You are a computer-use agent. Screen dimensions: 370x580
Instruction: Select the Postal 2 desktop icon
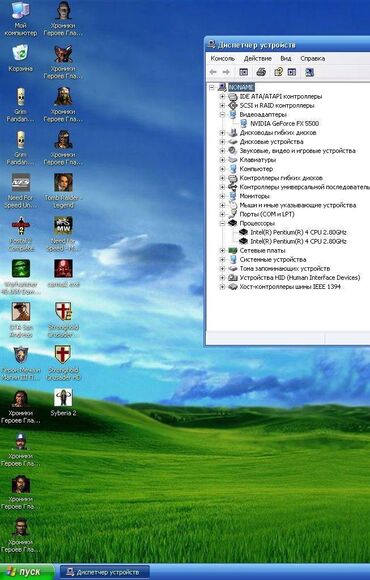21,234
